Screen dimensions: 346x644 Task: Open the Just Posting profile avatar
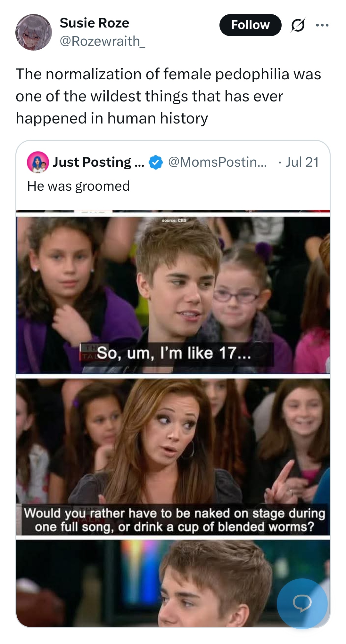(38, 162)
